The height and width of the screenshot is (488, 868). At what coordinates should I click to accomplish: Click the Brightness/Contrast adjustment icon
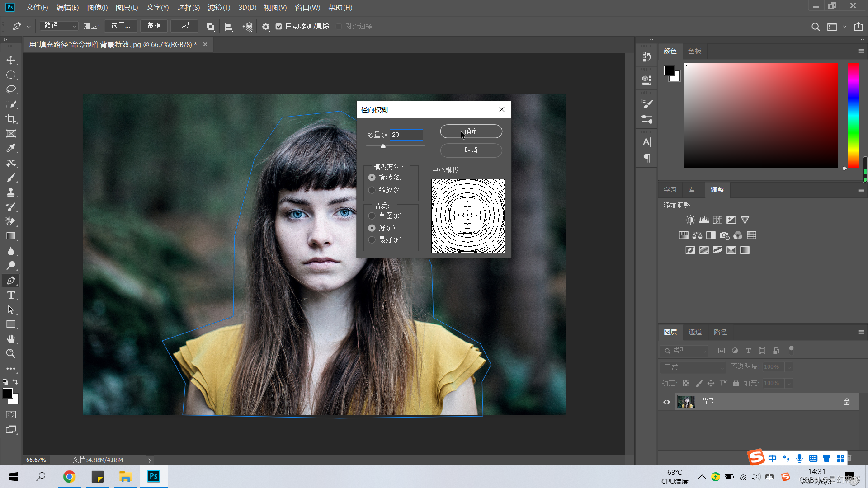point(690,220)
